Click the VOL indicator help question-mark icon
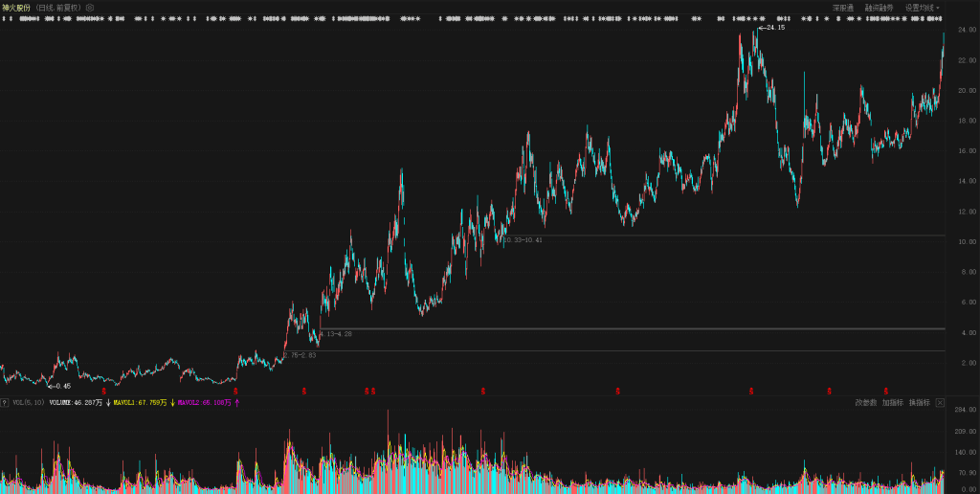 coord(5,403)
